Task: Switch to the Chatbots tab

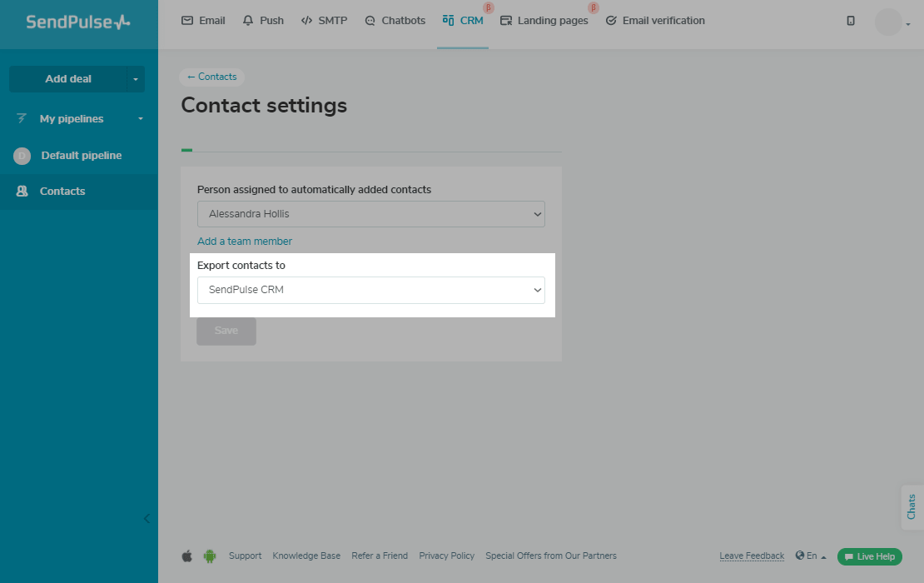Action: coord(395,21)
